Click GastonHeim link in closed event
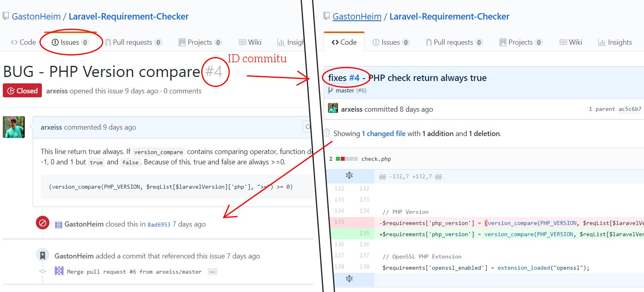Screen dimensions: 644x292 pos(84,224)
